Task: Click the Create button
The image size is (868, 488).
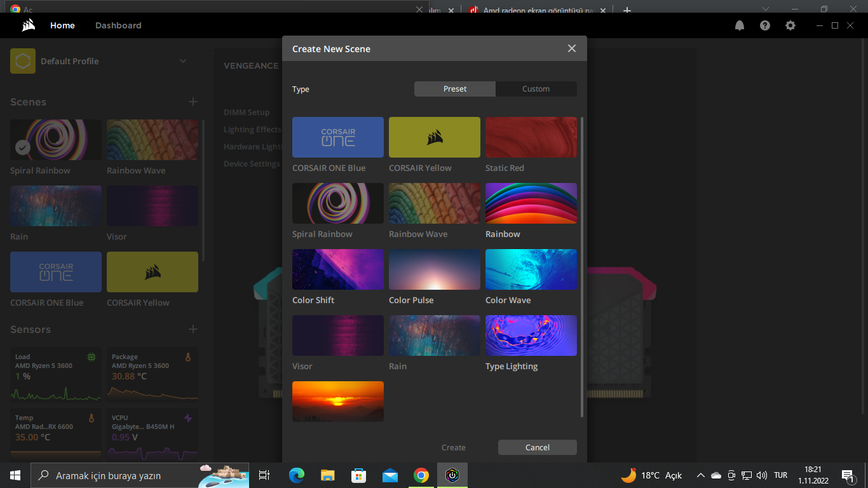Action: pos(454,447)
